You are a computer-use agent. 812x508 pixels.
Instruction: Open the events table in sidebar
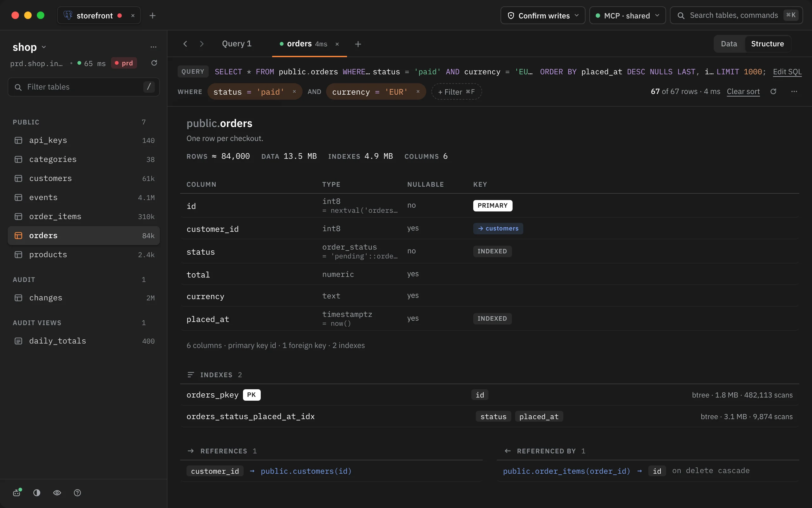coord(83,197)
